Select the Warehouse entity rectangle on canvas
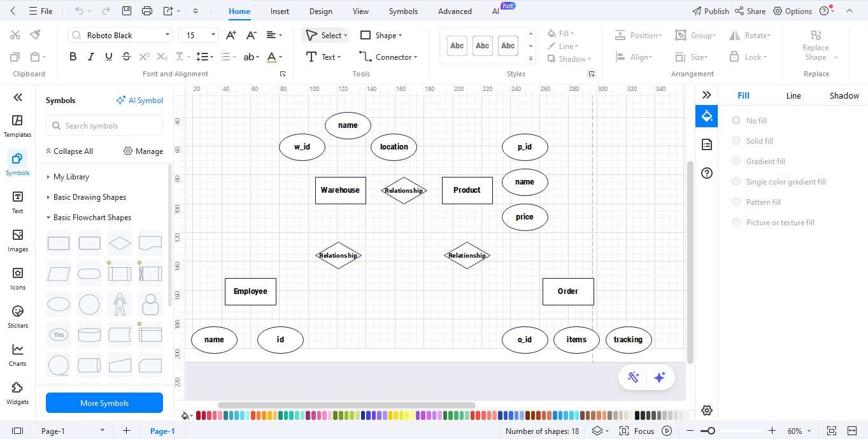Image resolution: width=868 pixels, height=439 pixels. [x=341, y=190]
